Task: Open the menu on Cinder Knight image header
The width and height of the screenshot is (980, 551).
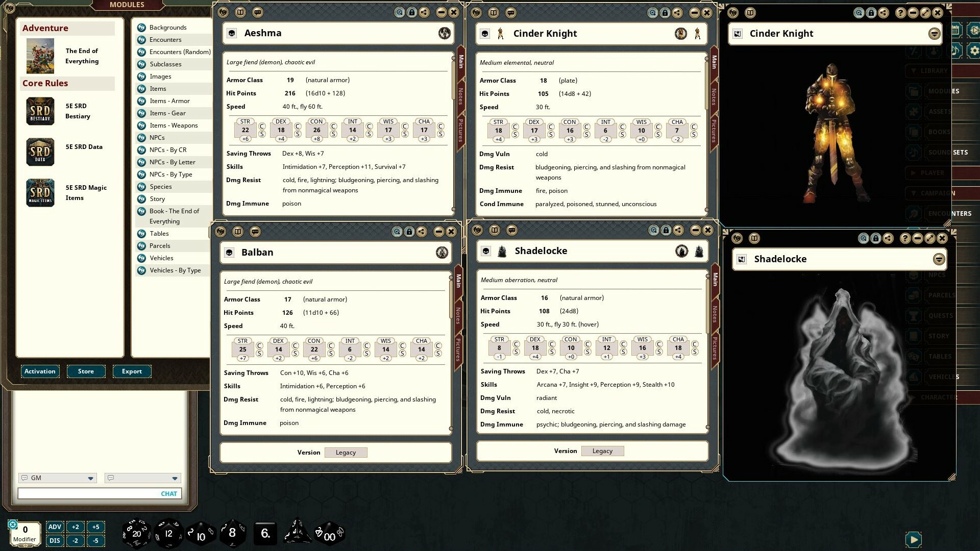Action: point(935,33)
